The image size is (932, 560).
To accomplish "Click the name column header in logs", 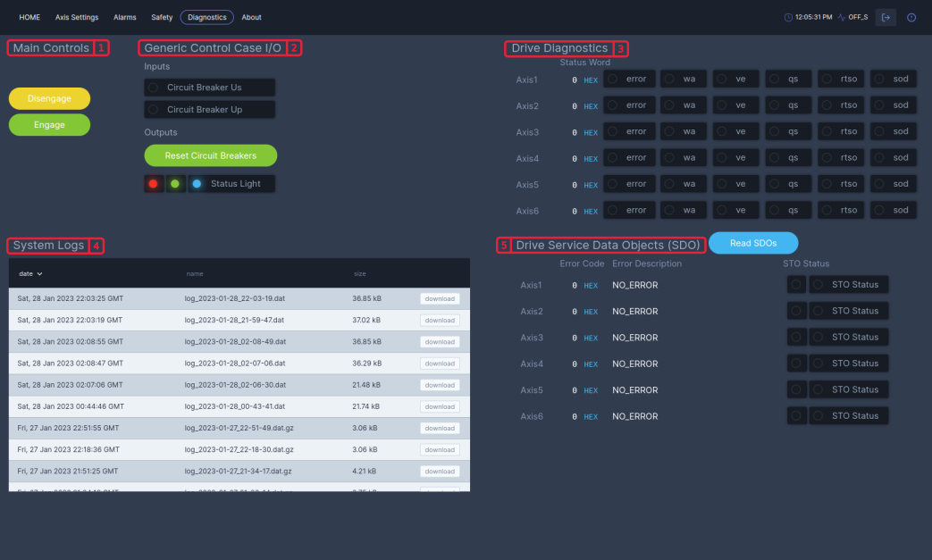I will [195, 274].
